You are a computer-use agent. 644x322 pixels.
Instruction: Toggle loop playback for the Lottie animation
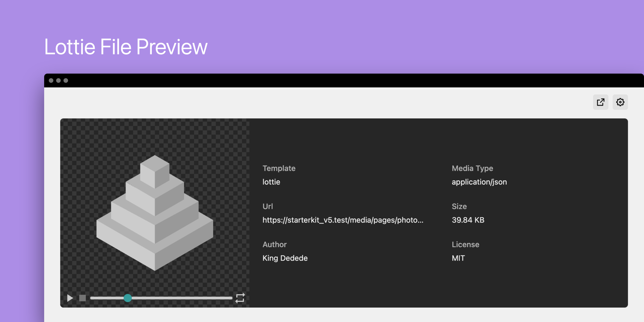pos(240,298)
